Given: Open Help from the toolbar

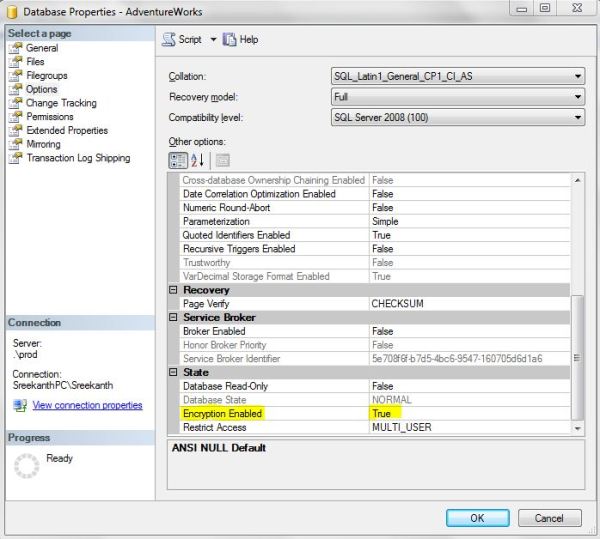Looking at the screenshot, I should click(240, 39).
